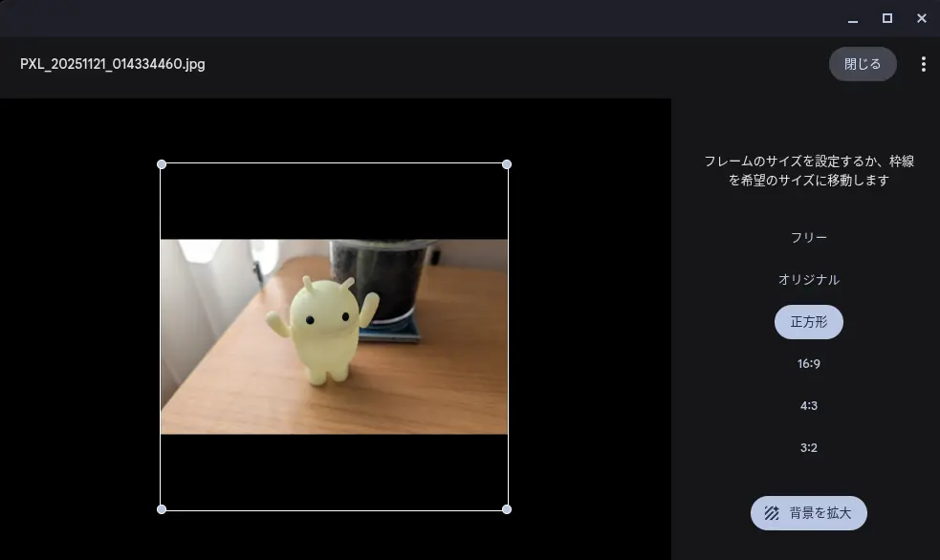
Task: Open the three-dot more options menu
Action: point(923,64)
